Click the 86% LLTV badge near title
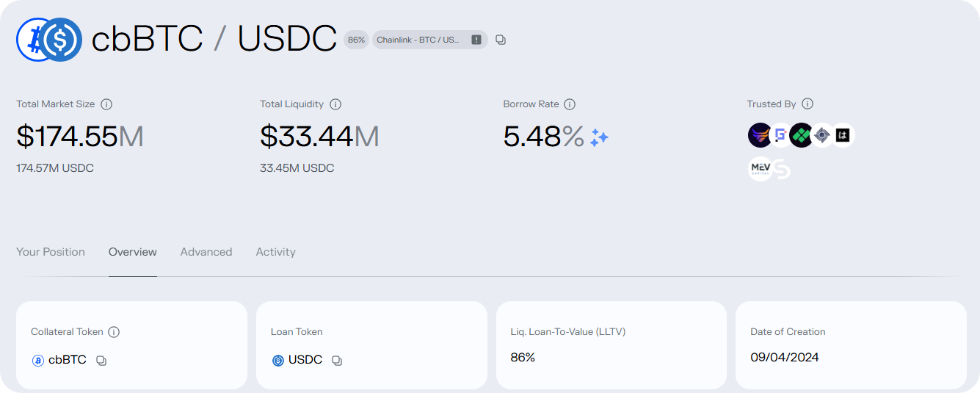The width and height of the screenshot is (980, 393). coord(356,40)
